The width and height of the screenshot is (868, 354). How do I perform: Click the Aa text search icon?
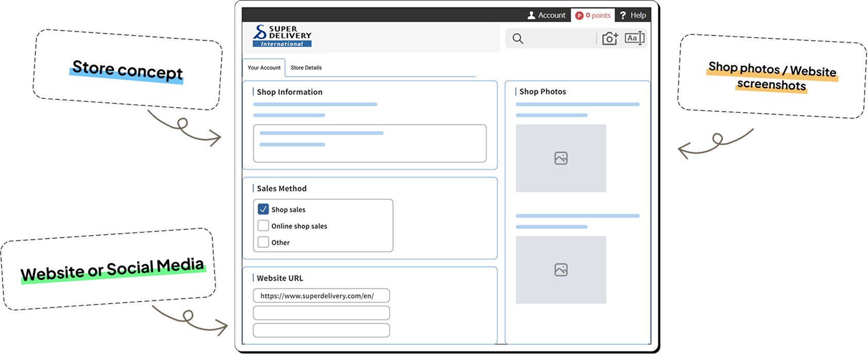tap(634, 38)
